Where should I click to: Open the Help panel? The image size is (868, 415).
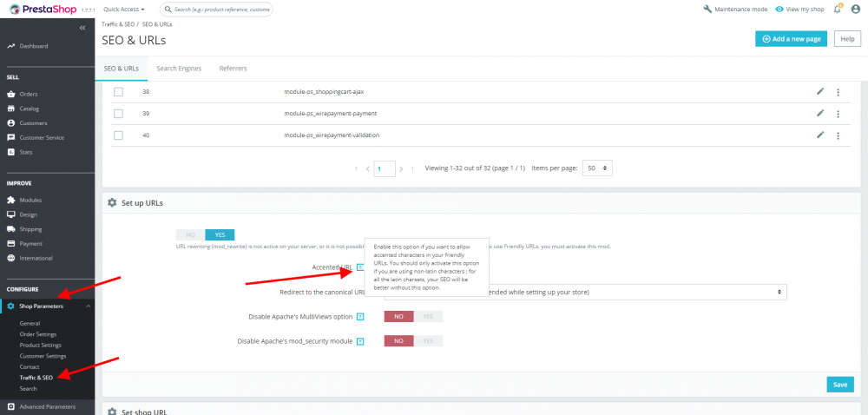click(x=847, y=39)
